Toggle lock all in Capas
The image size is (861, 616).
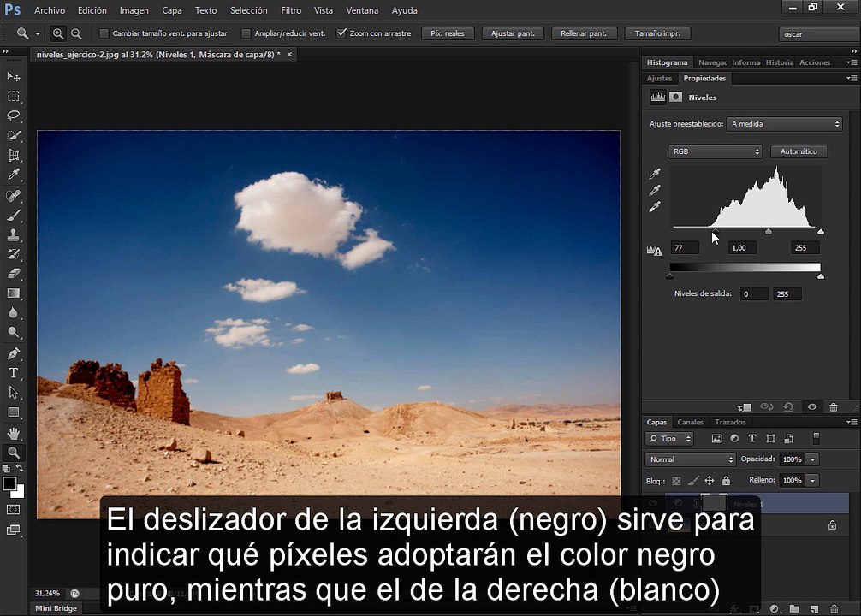(726, 481)
